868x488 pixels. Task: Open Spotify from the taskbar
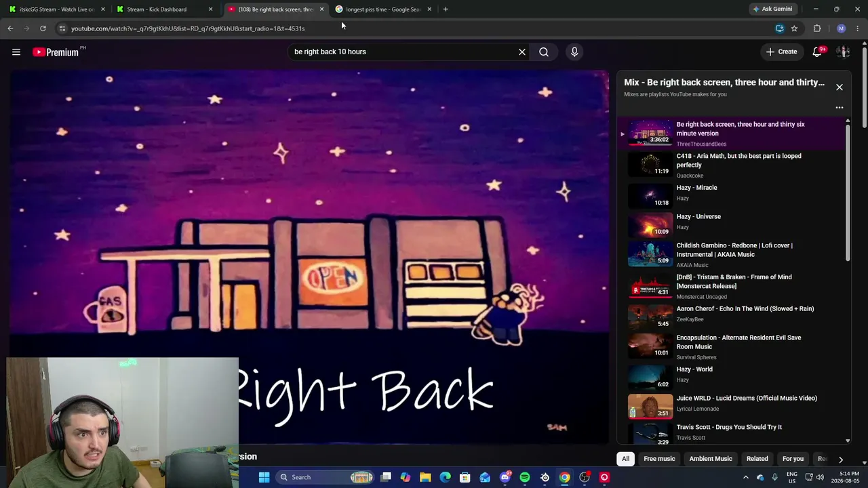pyautogui.click(x=525, y=477)
